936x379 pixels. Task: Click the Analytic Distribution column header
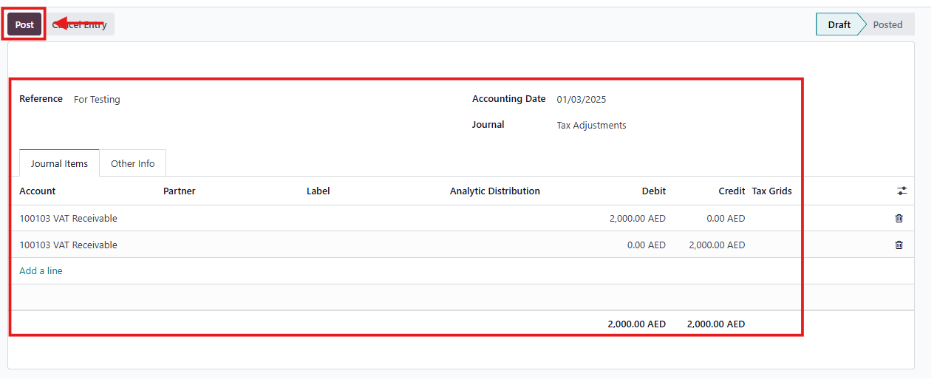(x=495, y=191)
